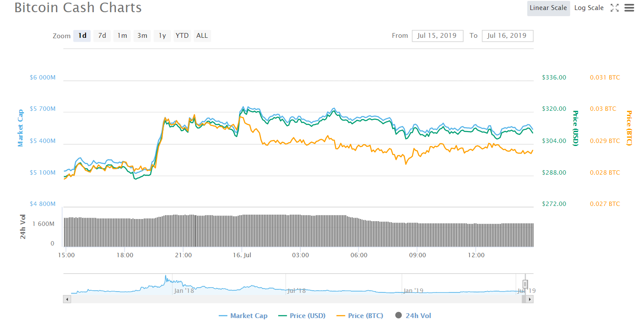
Task: Click the 0.028 BTC axis label
Action: point(605,172)
